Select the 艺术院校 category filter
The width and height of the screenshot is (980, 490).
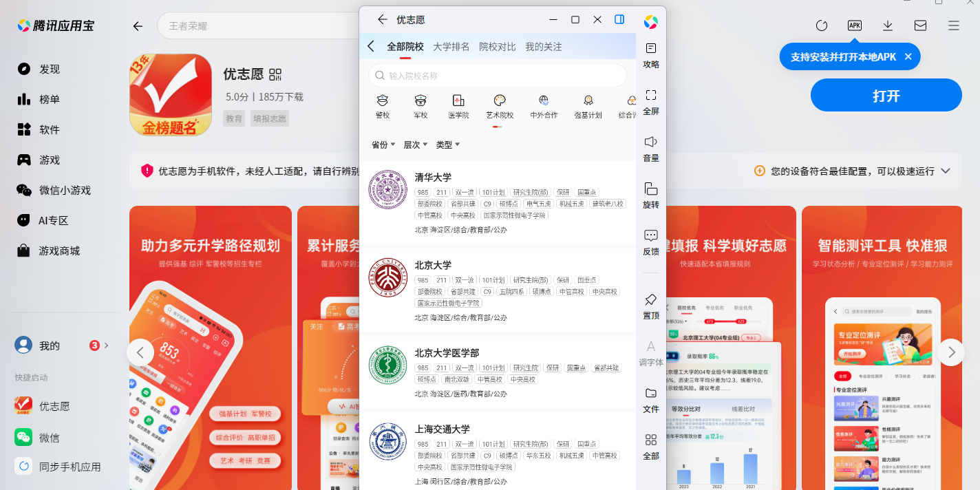500,107
